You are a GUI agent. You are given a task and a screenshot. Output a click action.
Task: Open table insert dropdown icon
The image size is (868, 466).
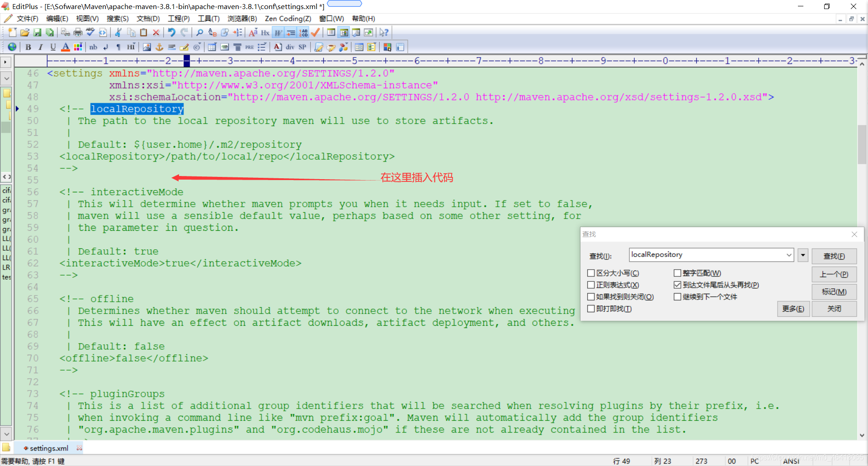tap(212, 47)
